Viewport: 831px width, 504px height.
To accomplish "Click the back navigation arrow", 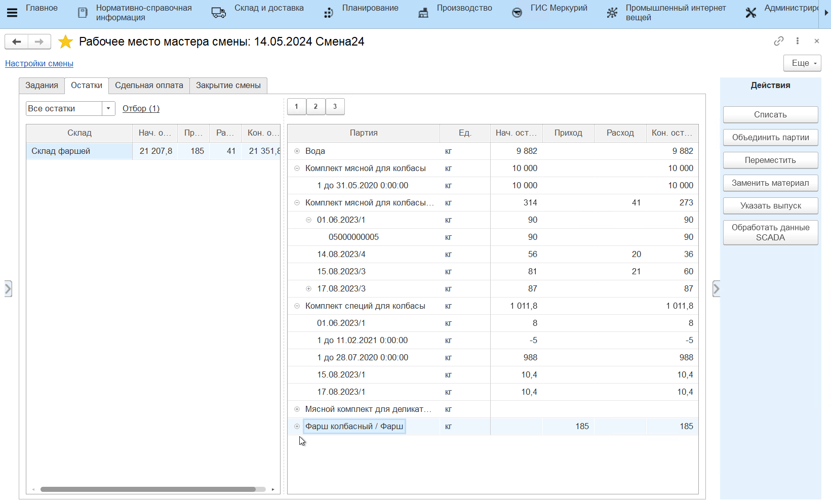I will click(x=17, y=41).
